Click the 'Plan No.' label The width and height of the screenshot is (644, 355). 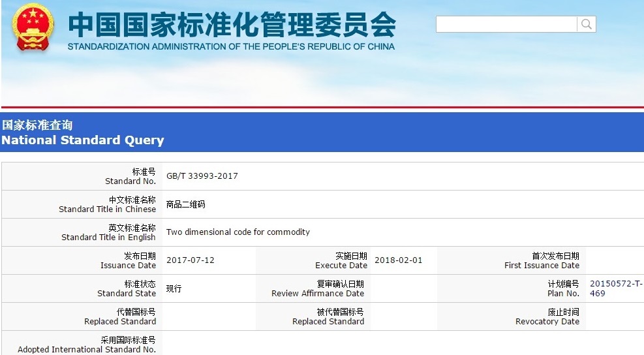[564, 294]
